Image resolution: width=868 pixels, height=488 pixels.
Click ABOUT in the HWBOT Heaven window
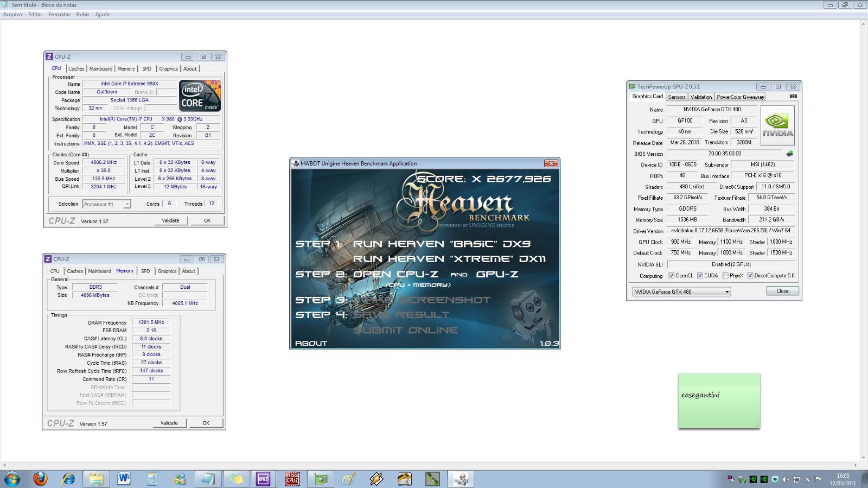311,343
